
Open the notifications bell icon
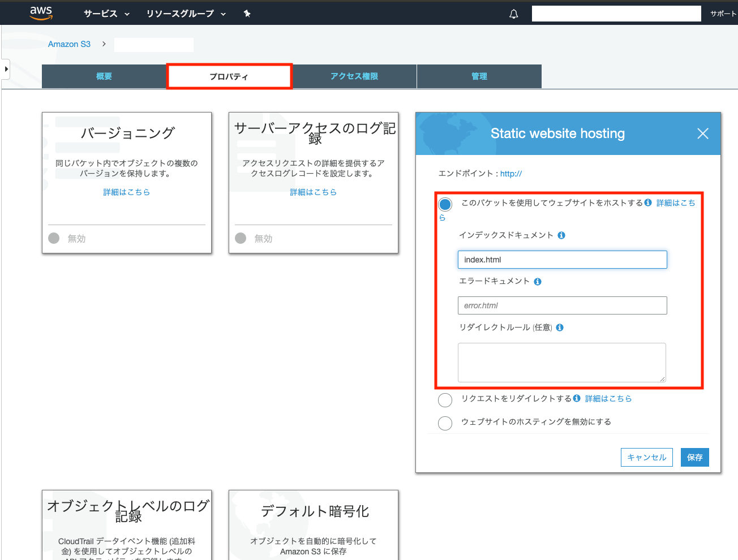coord(513,14)
